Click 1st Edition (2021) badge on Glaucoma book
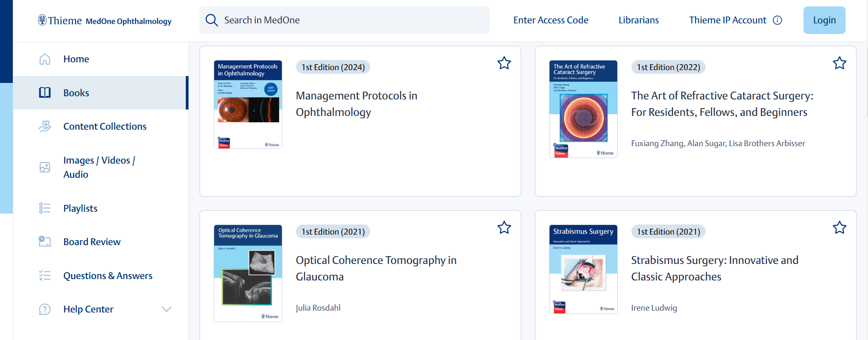This screenshot has width=868, height=340. tap(333, 232)
